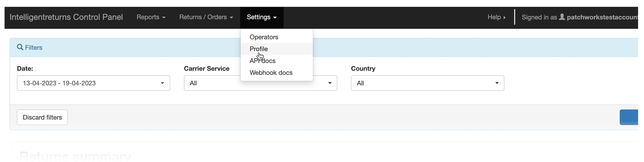
Task: Open the Date range dropdown
Action: point(93,83)
